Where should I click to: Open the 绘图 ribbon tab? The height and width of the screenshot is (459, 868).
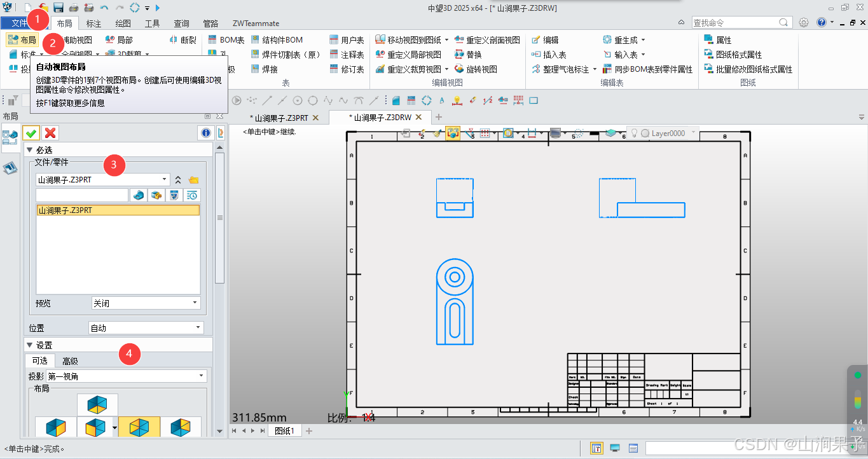coord(123,24)
